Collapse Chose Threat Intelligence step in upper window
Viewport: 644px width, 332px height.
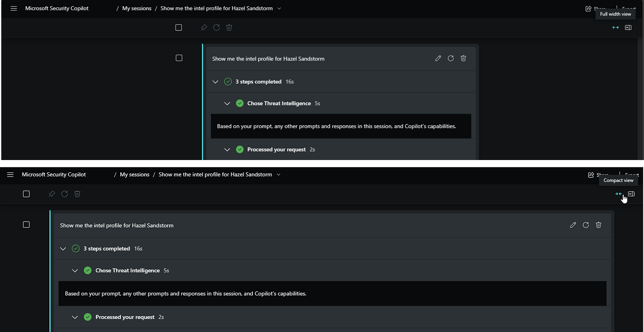(x=227, y=103)
